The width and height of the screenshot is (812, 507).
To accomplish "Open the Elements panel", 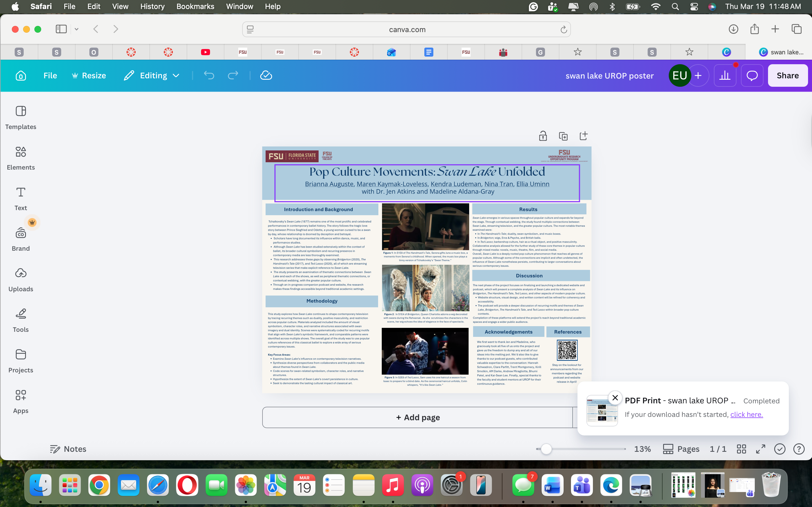I will (x=21, y=158).
